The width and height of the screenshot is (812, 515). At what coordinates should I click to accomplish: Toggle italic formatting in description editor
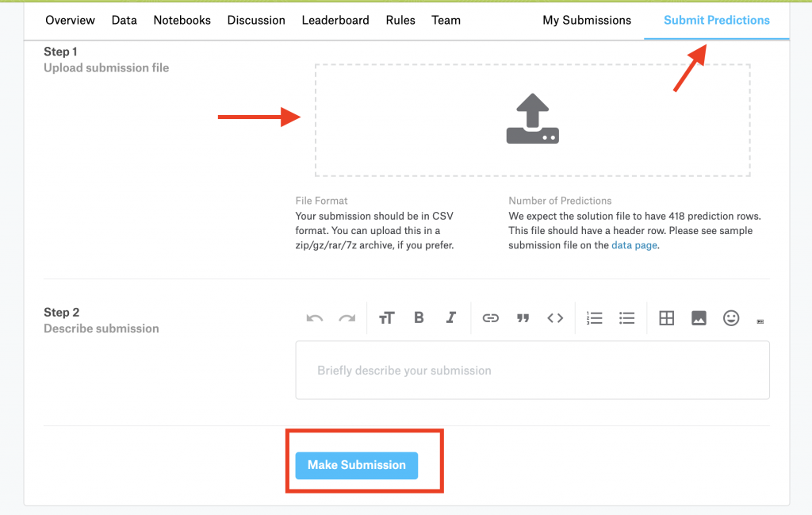pos(451,318)
